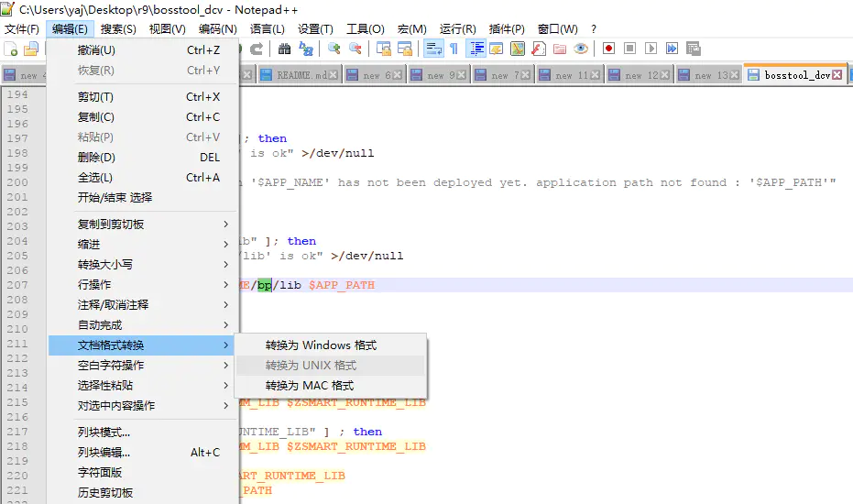Toggle word wrap toolbar icon
This screenshot has width=853, height=504.
[433, 49]
